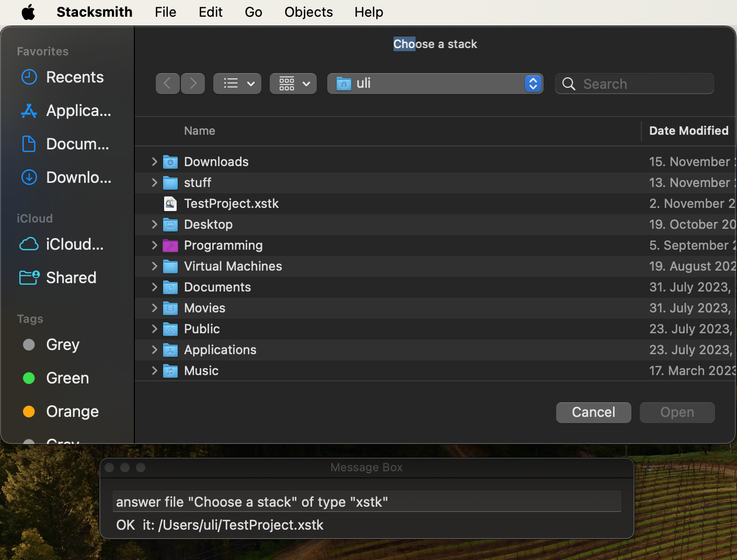Image resolution: width=737 pixels, height=560 pixels.
Task: Open the iCloud Drive cloud icon
Action: 29,244
